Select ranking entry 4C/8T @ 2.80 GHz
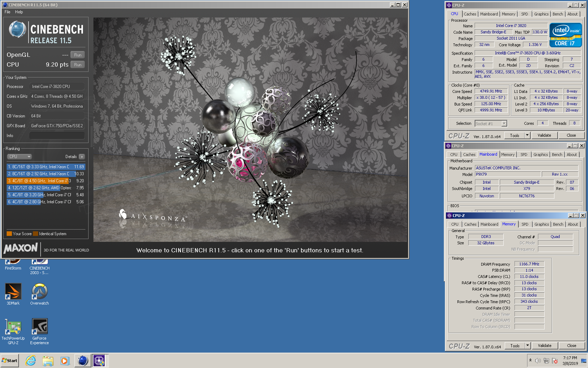Screen dimensions: 588x368 pos(46,202)
